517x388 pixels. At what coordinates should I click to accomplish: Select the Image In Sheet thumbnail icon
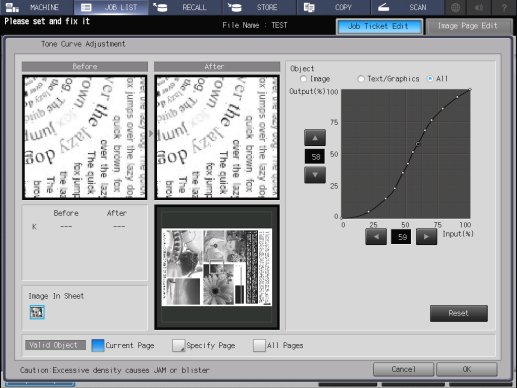click(x=37, y=312)
